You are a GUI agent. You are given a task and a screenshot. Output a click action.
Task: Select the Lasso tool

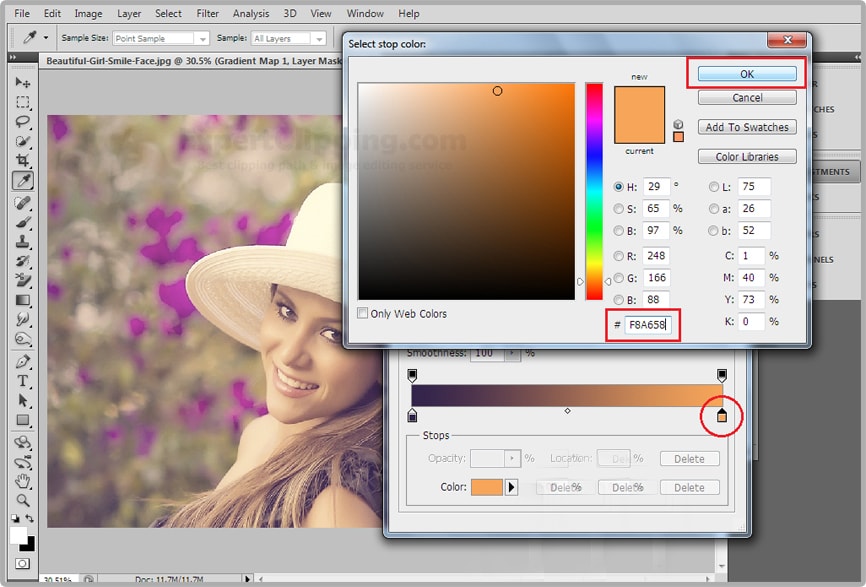pyautogui.click(x=22, y=122)
